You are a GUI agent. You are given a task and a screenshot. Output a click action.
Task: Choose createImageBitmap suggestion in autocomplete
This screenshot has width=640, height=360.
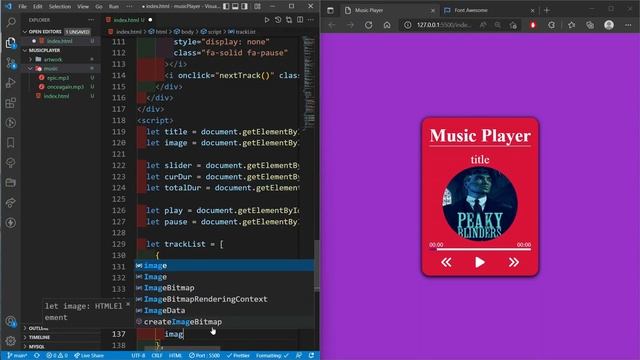[224, 322]
